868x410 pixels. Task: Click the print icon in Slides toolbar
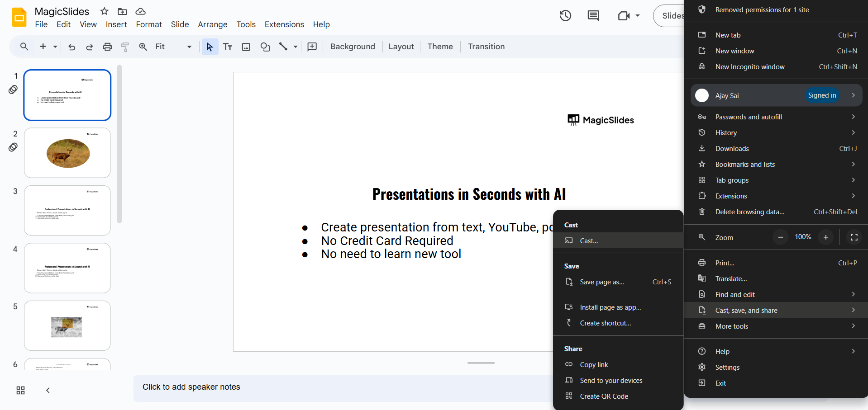click(107, 47)
